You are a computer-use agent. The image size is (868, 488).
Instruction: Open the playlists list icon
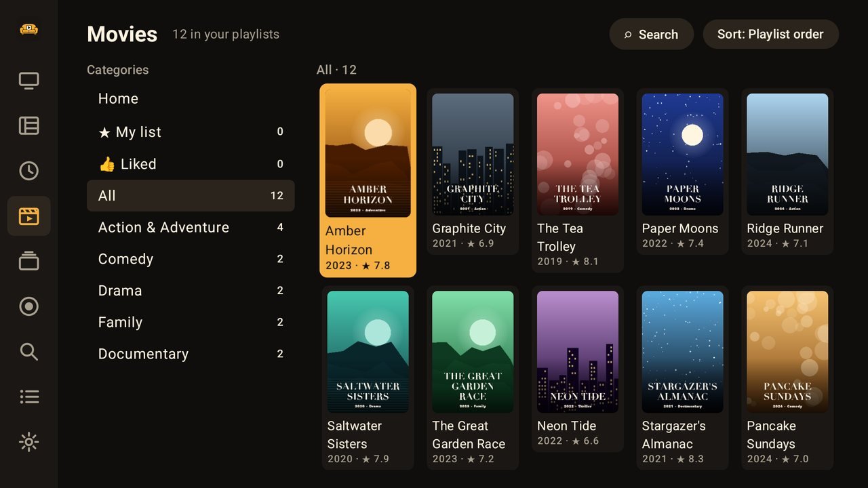click(x=28, y=396)
